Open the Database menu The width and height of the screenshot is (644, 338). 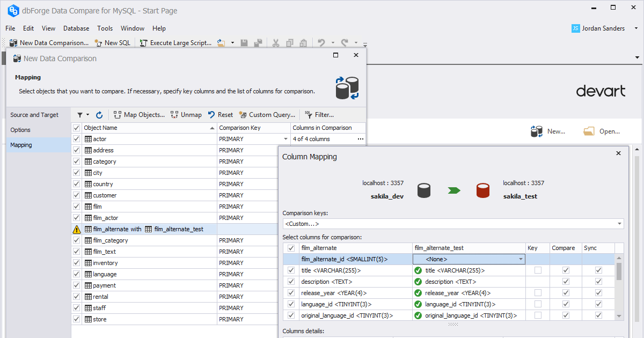click(76, 28)
